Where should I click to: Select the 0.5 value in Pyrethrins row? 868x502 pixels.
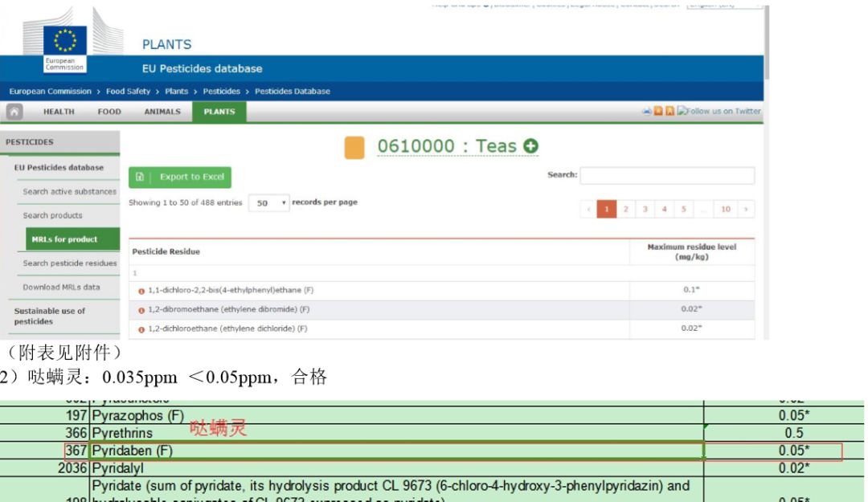(x=794, y=433)
